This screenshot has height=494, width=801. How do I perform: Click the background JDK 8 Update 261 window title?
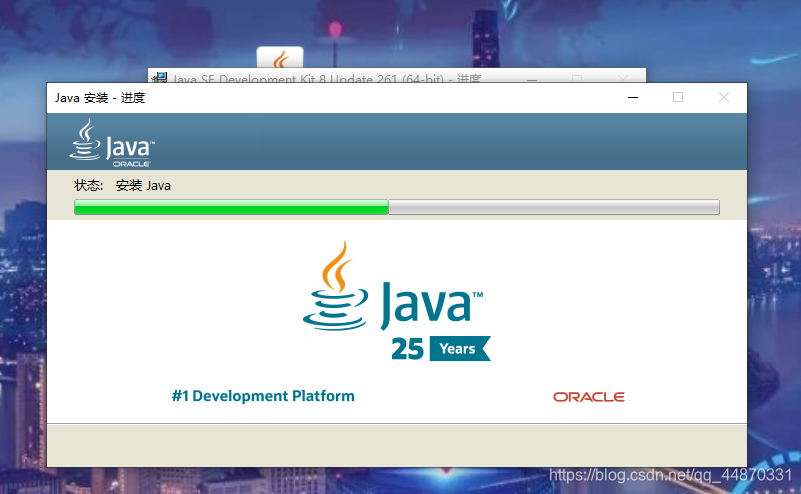pos(327,79)
